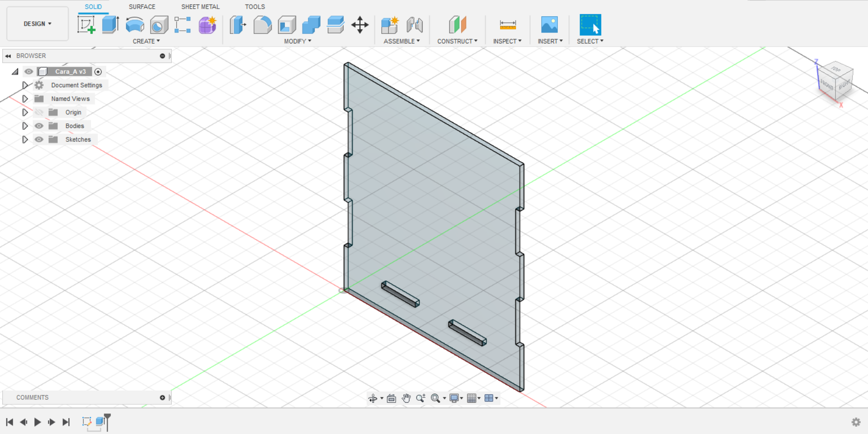Open the INSPECT dropdown menu
Screen dimensions: 868x434
pos(507,41)
